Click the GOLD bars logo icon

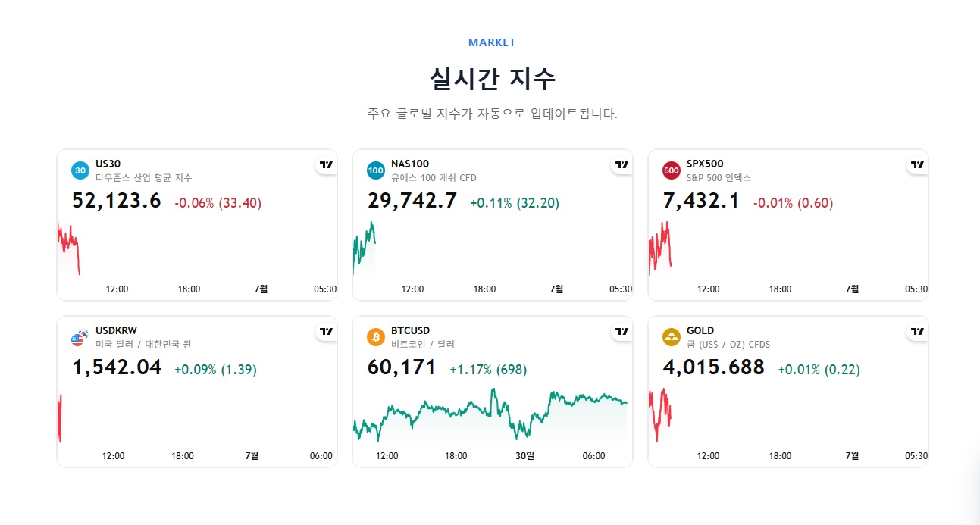pyautogui.click(x=672, y=337)
